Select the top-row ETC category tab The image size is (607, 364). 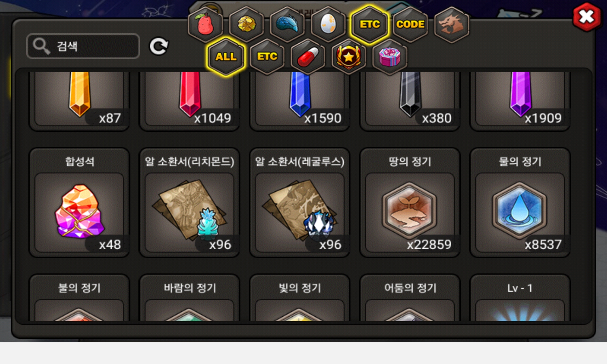click(x=370, y=24)
